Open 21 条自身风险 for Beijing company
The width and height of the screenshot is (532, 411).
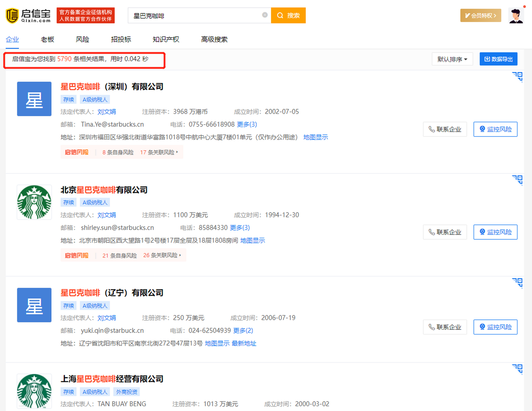click(119, 255)
